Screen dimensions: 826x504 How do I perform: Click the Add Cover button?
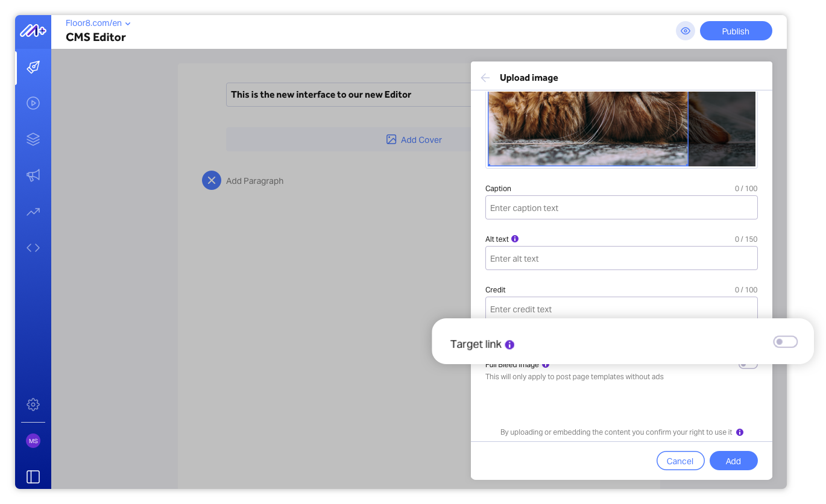(348, 139)
